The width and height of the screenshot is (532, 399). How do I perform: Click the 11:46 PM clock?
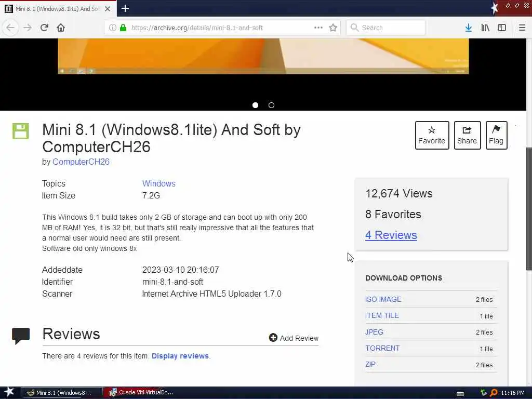[x=513, y=393]
